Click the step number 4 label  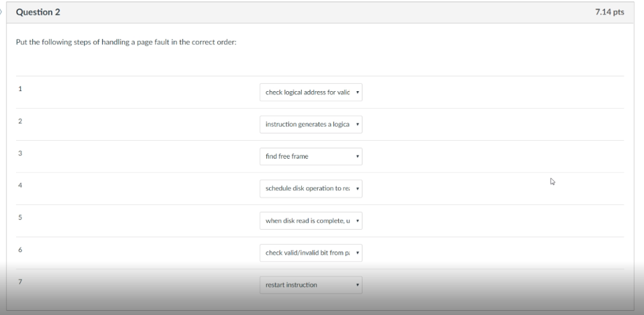coord(20,186)
